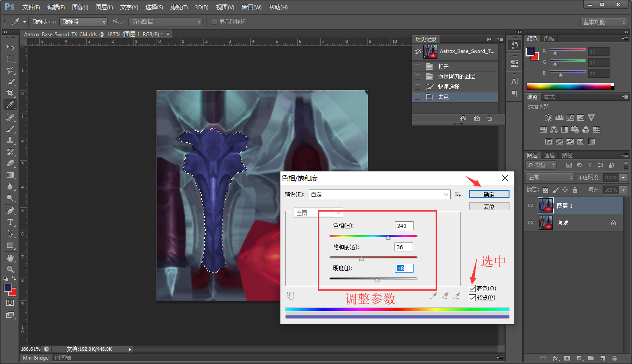Click the foreground color swatch in toolbox
The height and width of the screenshot is (364, 632).
coord(8,288)
